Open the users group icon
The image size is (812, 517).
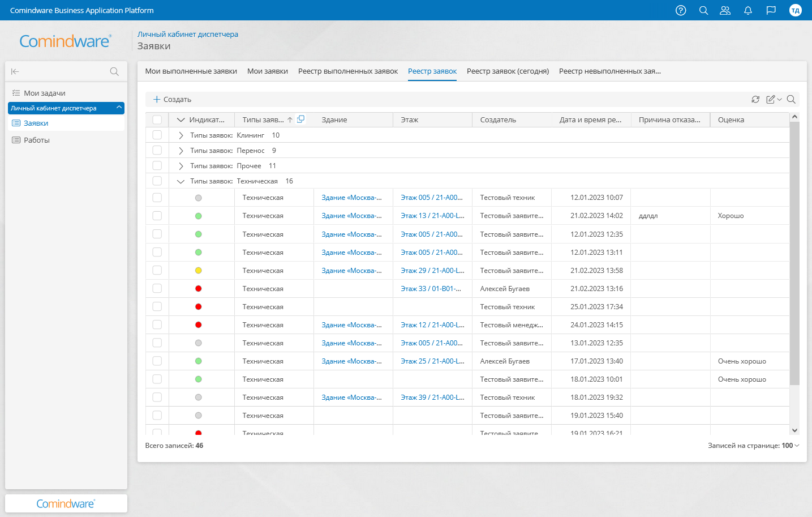(x=725, y=10)
